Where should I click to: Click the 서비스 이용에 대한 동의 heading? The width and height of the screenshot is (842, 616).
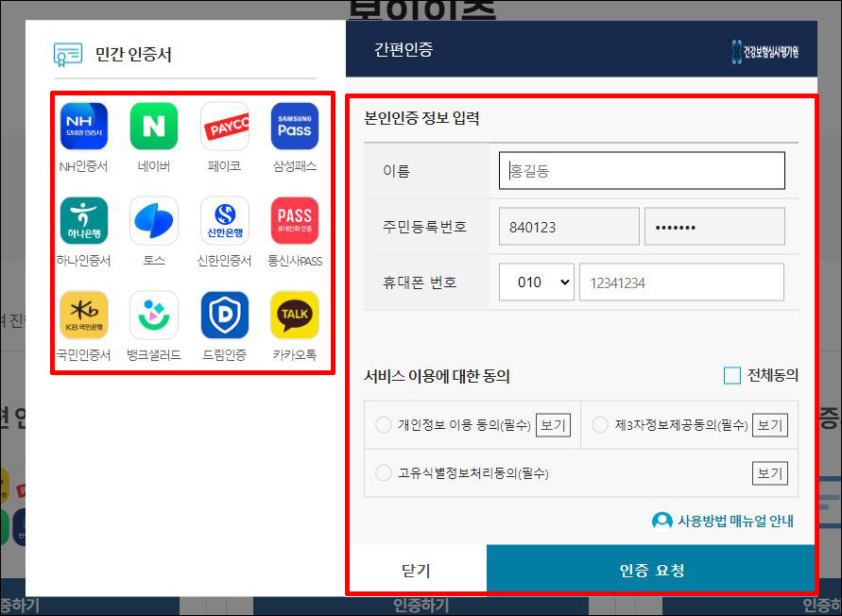(x=437, y=375)
